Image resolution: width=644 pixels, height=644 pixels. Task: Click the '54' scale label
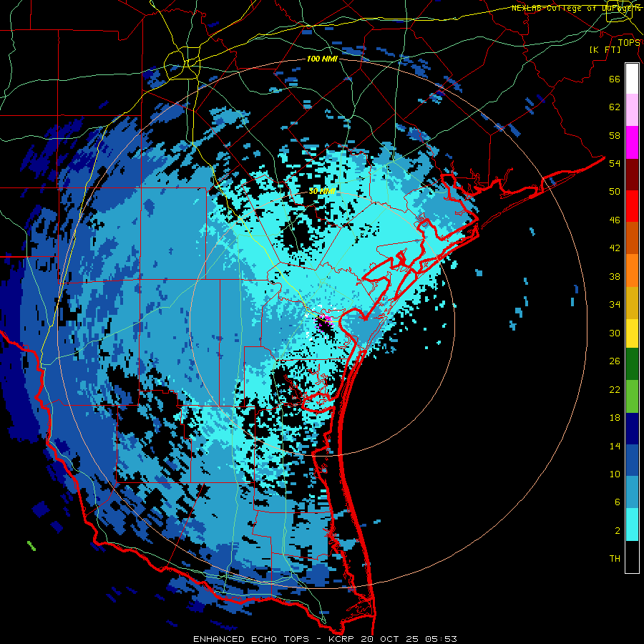tap(615, 163)
